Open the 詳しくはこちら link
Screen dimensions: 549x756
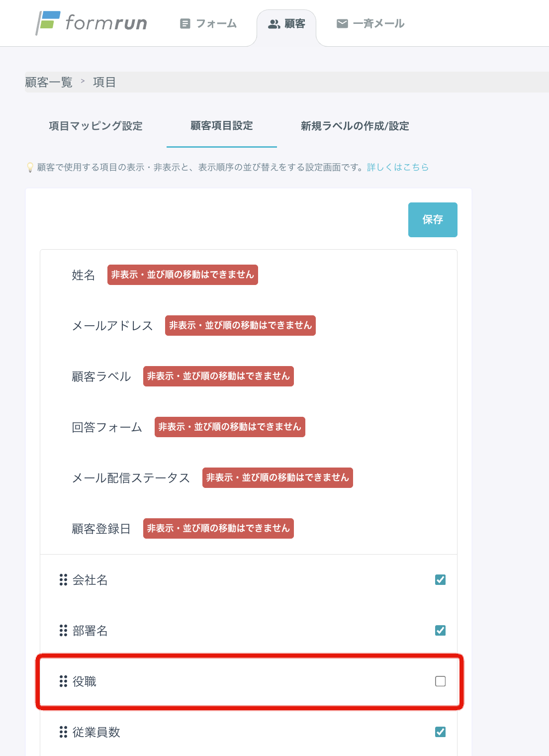398,167
